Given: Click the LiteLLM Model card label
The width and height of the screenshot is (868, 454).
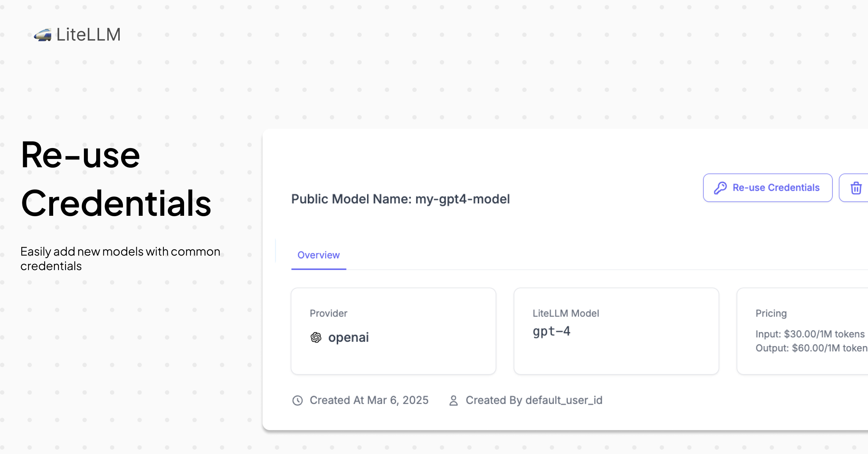Looking at the screenshot, I should tap(566, 313).
